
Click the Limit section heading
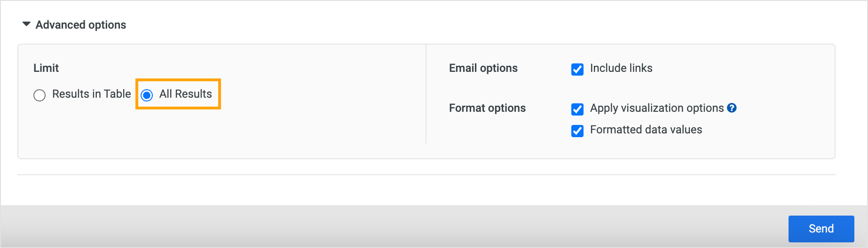(46, 68)
